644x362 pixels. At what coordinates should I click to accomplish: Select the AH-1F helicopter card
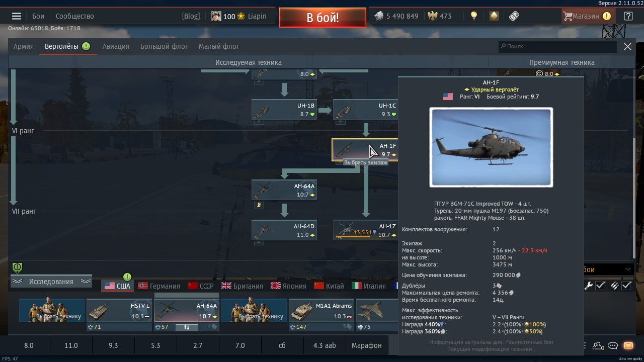point(365,150)
